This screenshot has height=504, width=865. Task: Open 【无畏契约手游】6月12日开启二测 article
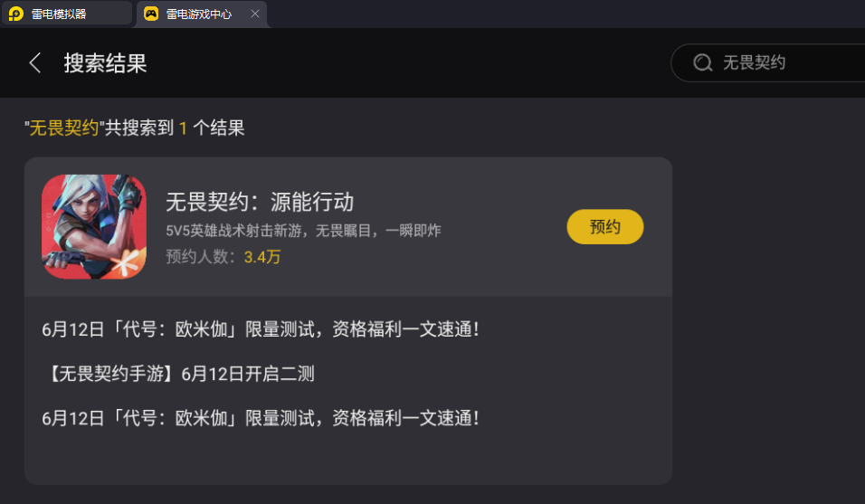pyautogui.click(x=178, y=373)
